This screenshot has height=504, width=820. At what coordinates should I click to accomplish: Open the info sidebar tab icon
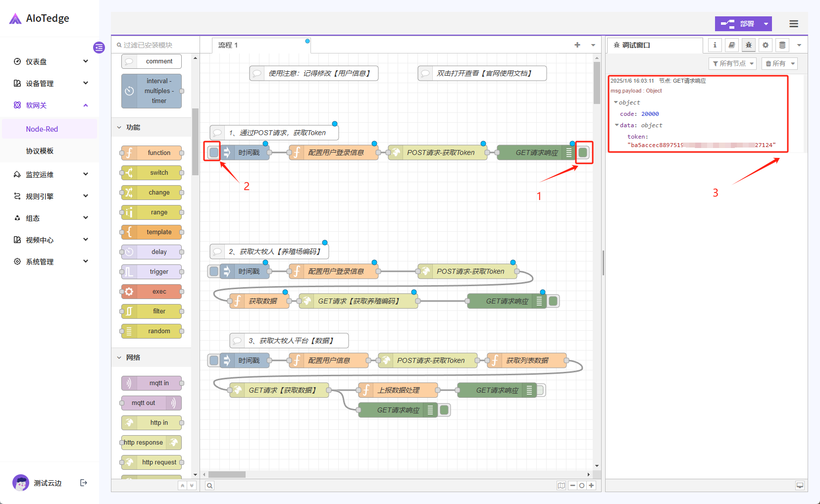715,45
